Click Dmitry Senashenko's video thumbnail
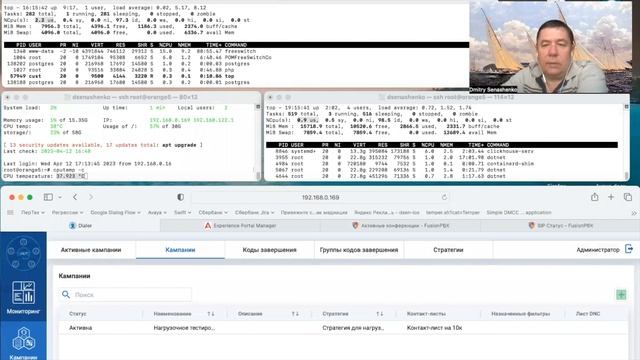 (550, 47)
